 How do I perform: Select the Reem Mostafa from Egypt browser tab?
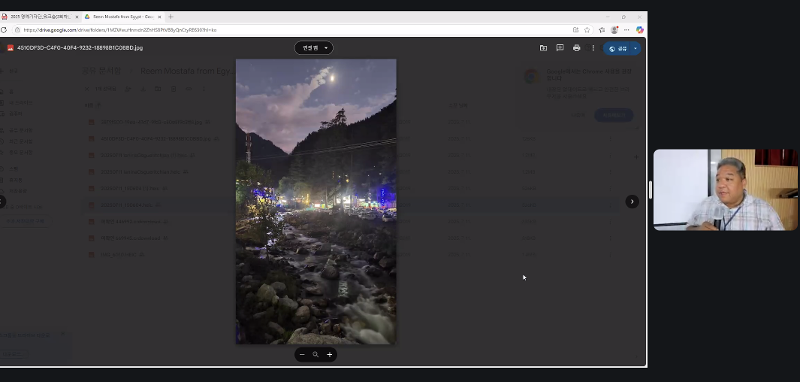pos(122,17)
